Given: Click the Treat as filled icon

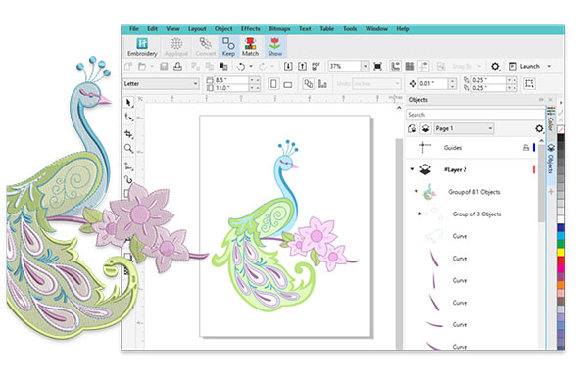Looking at the screenshot, I should (x=529, y=83).
